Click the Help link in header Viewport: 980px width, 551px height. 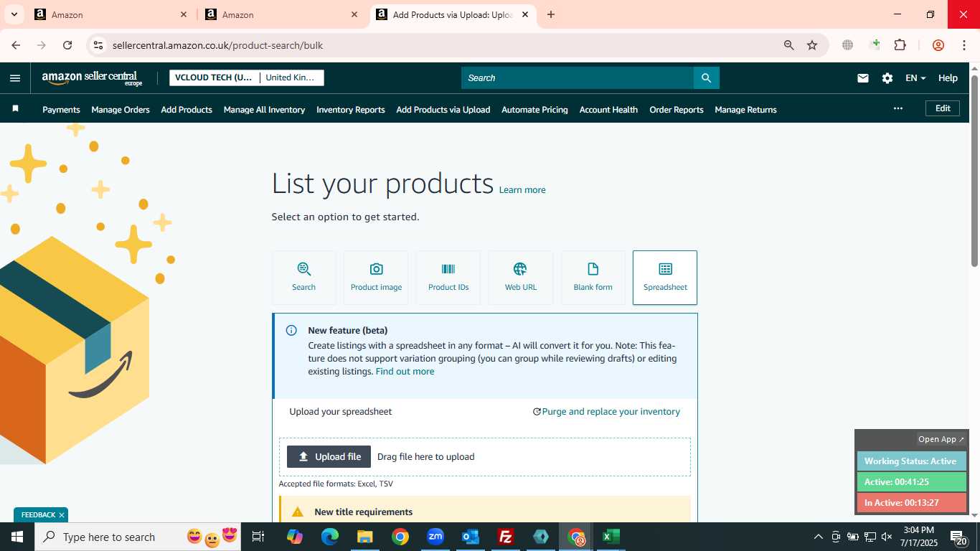tap(948, 78)
